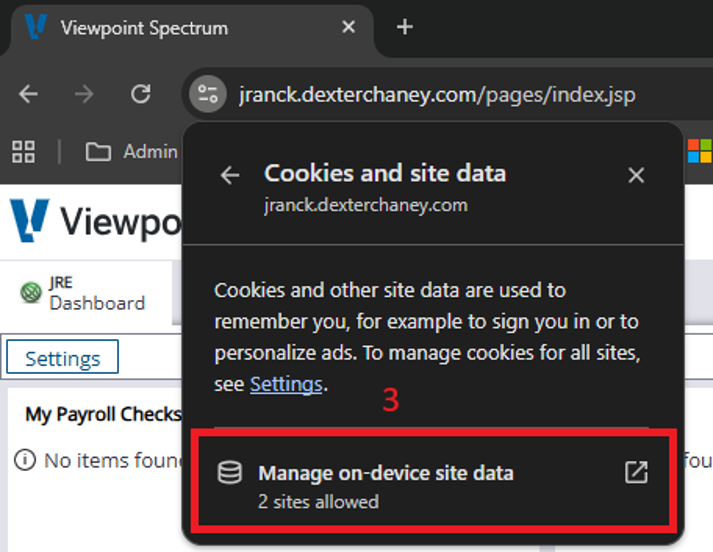Image resolution: width=713 pixels, height=552 pixels.
Task: Click the Settings button on dashboard
Action: pos(63,357)
